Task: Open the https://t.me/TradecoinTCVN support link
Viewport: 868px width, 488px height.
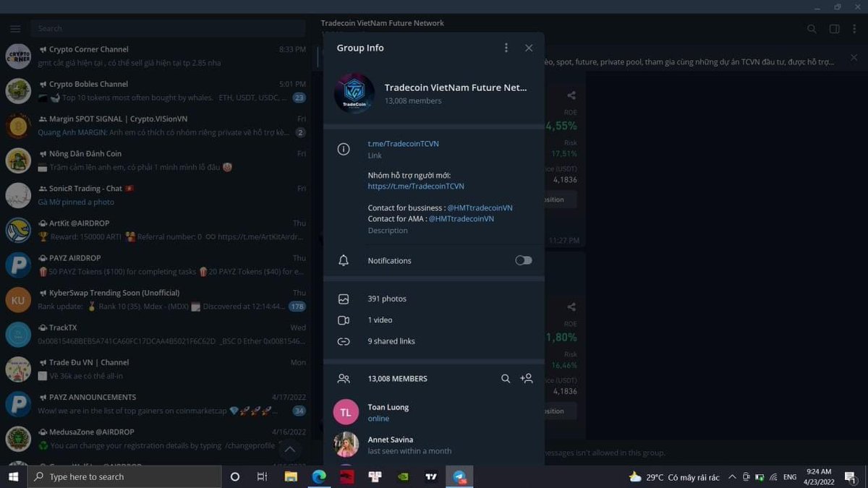Action: coord(416,187)
